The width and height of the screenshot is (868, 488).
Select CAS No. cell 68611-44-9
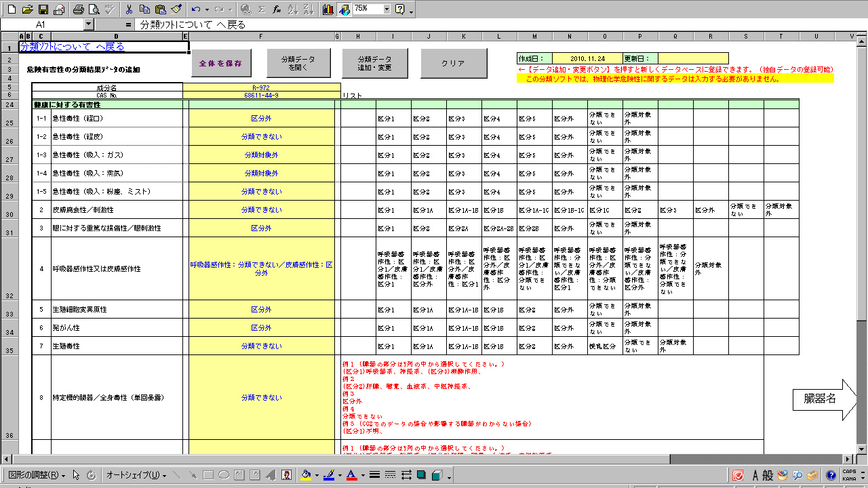click(x=261, y=96)
